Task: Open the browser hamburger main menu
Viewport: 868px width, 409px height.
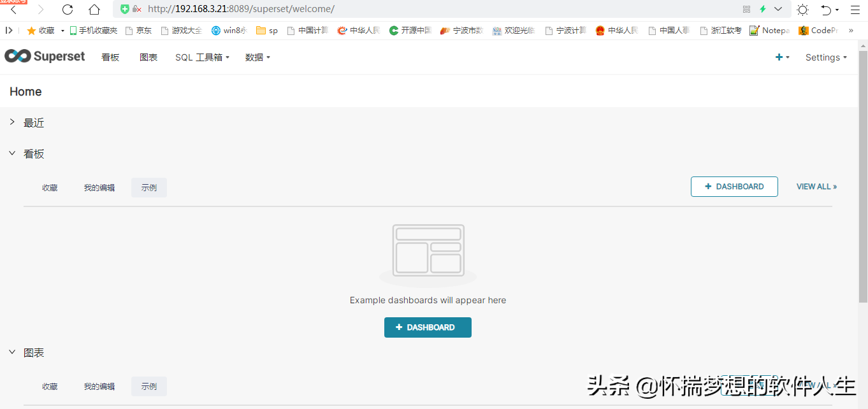Action: tap(855, 10)
